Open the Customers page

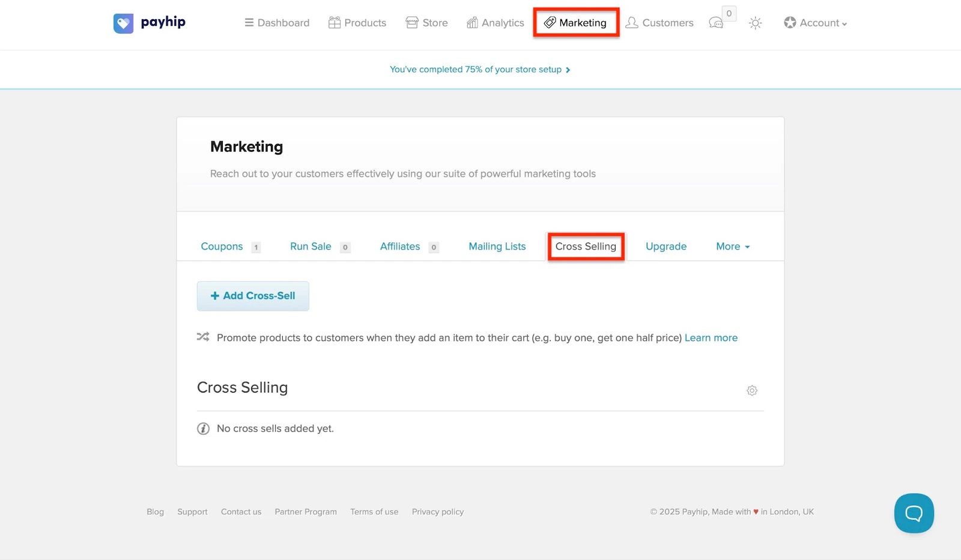(x=659, y=23)
